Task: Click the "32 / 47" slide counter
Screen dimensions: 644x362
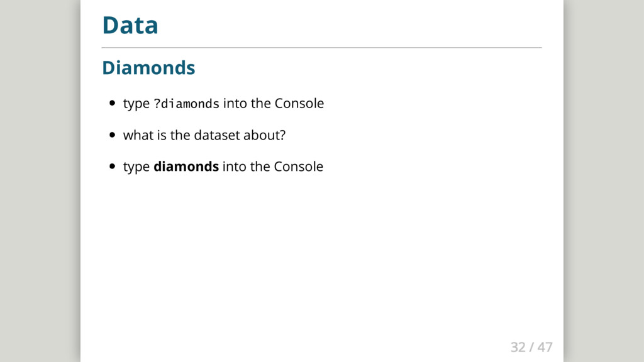Action: (x=531, y=347)
